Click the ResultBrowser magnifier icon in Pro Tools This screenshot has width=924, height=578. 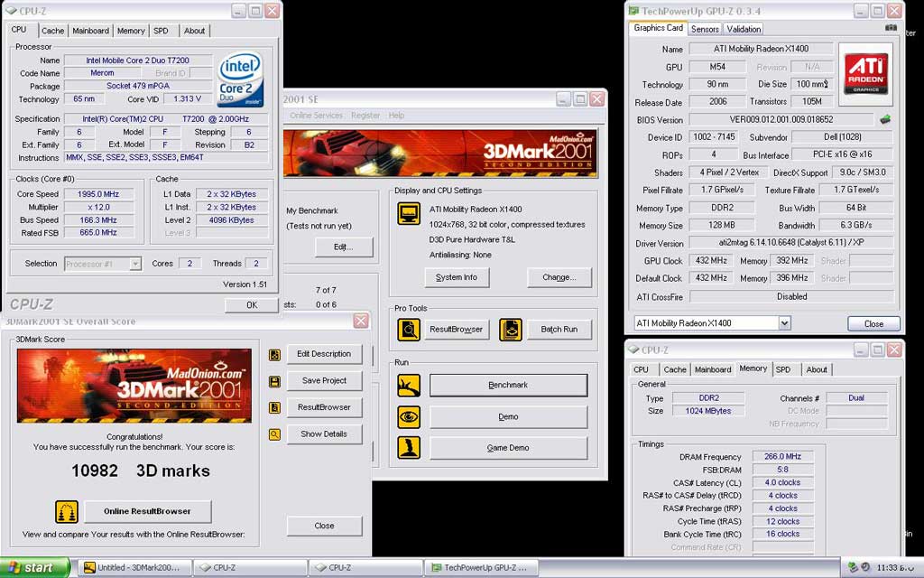(409, 330)
